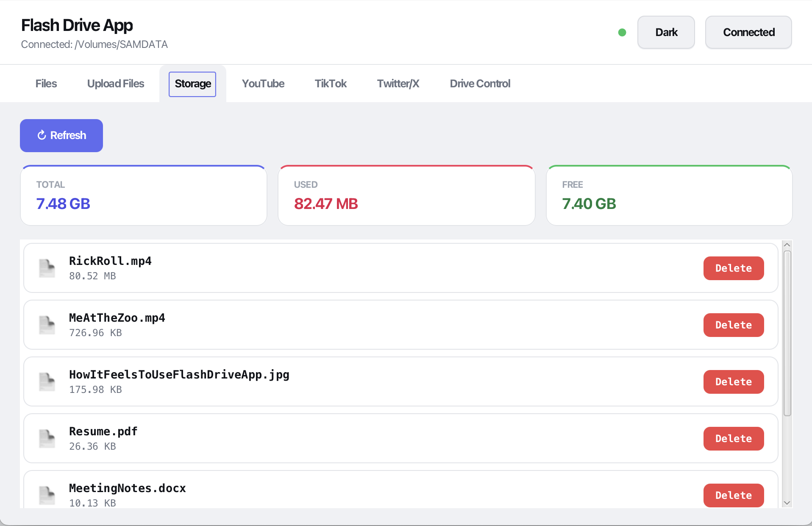Click the Flash Drive App title
812x526 pixels.
pyautogui.click(x=77, y=25)
